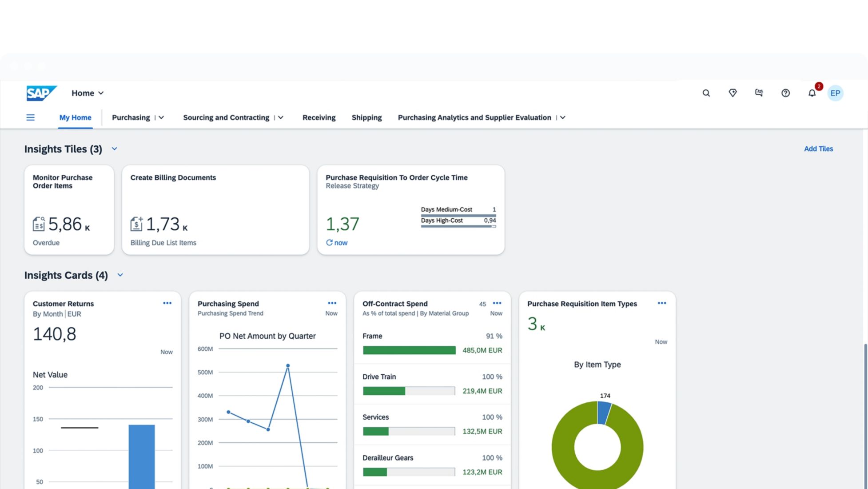Expand the Purchasing menu chevron
Image resolution: width=868 pixels, height=489 pixels.
coord(161,117)
